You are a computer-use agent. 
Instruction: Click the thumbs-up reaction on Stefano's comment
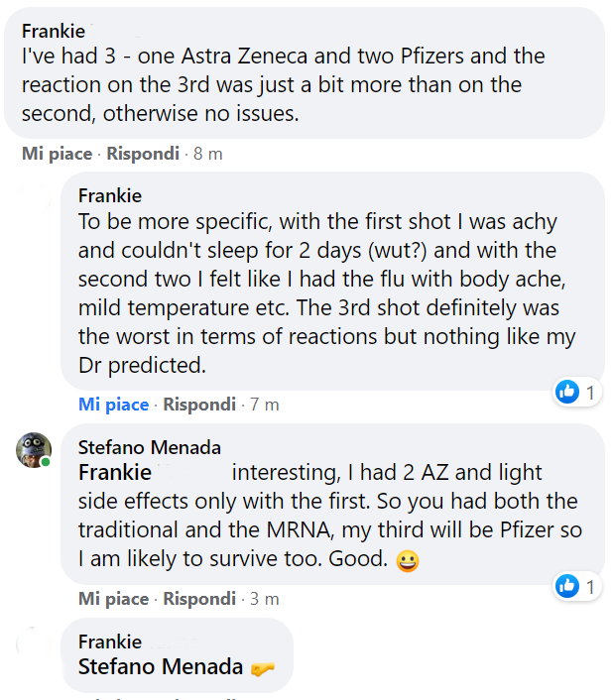[567, 586]
